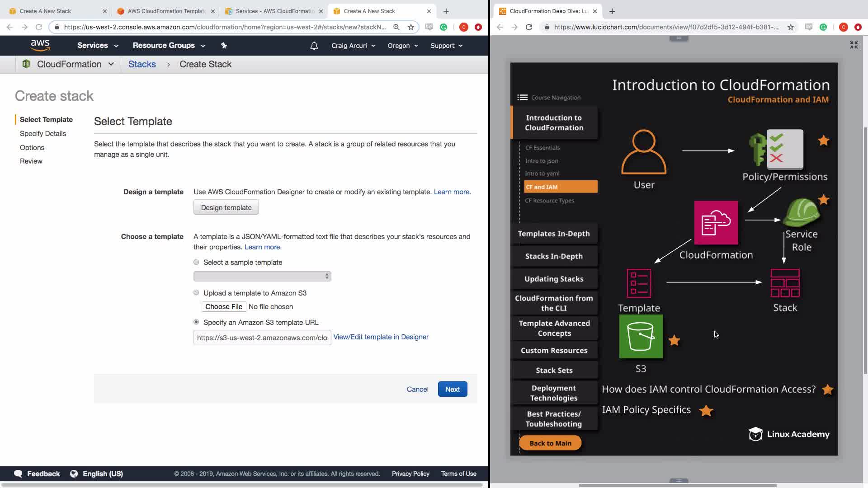The image size is (868, 488).
Task: Open the Templates In-Depth course section
Action: point(554,234)
